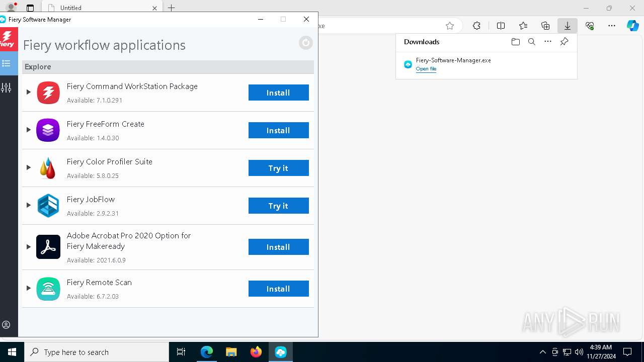Viewport: 644px width, 362px height.
Task: Open Microsoft Edge from the taskbar
Action: point(207,352)
